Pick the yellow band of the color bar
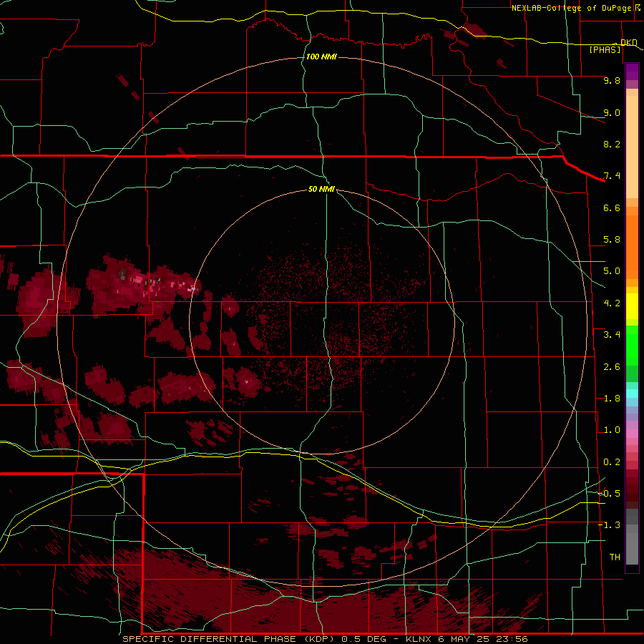Image resolution: width=644 pixels, height=644 pixels. (632, 306)
